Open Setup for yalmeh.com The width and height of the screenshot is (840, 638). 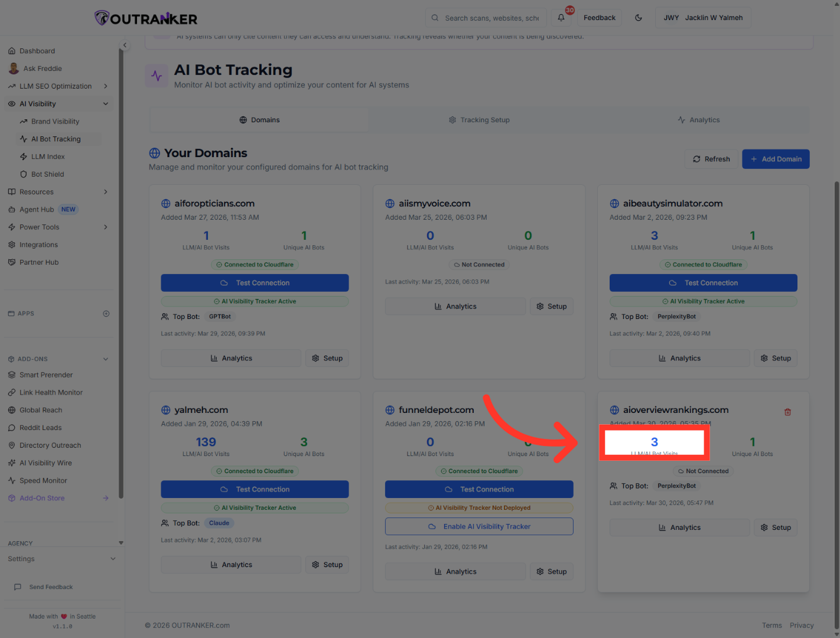coord(327,565)
